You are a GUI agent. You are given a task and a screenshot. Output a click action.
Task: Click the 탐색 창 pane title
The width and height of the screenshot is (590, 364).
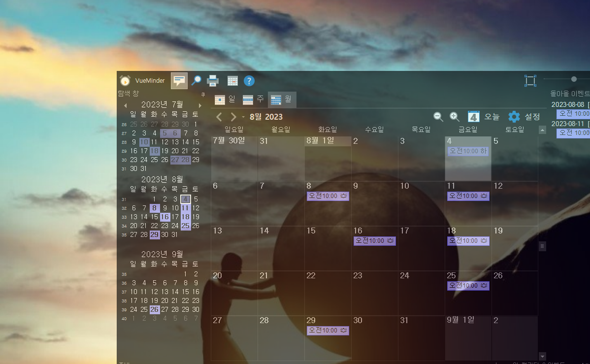[129, 93]
